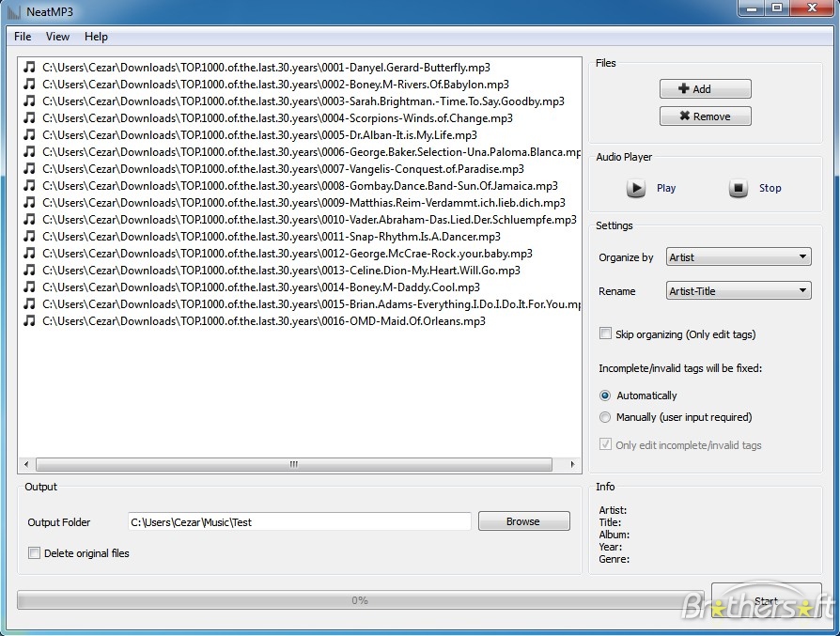This screenshot has width=840, height=636.
Task: Click music note icon beside Brian.Adams track
Action: point(29,303)
